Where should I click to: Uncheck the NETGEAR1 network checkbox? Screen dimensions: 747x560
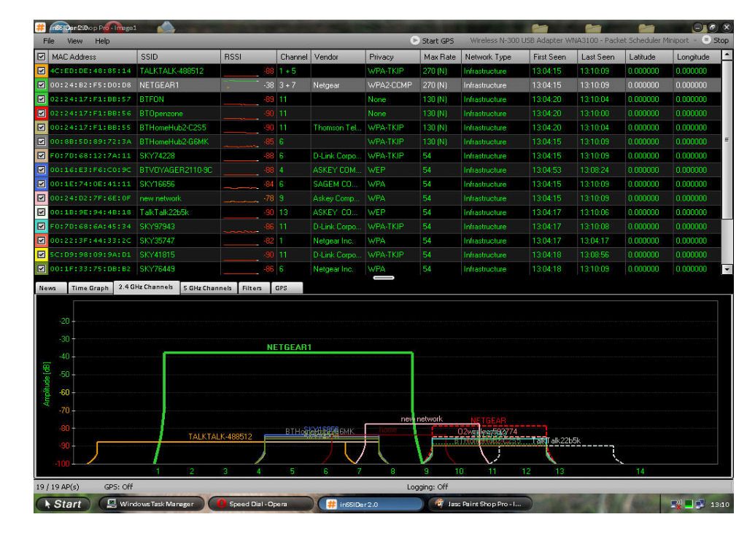pos(42,85)
